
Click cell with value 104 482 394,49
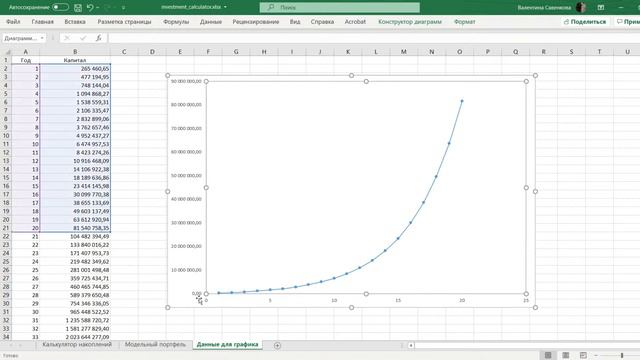[x=75, y=236]
